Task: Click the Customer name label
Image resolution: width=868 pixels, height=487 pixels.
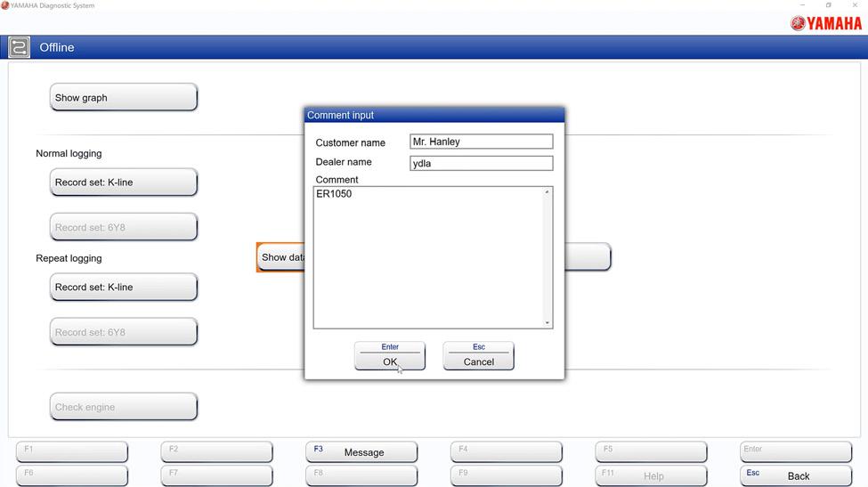Action: [x=351, y=142]
